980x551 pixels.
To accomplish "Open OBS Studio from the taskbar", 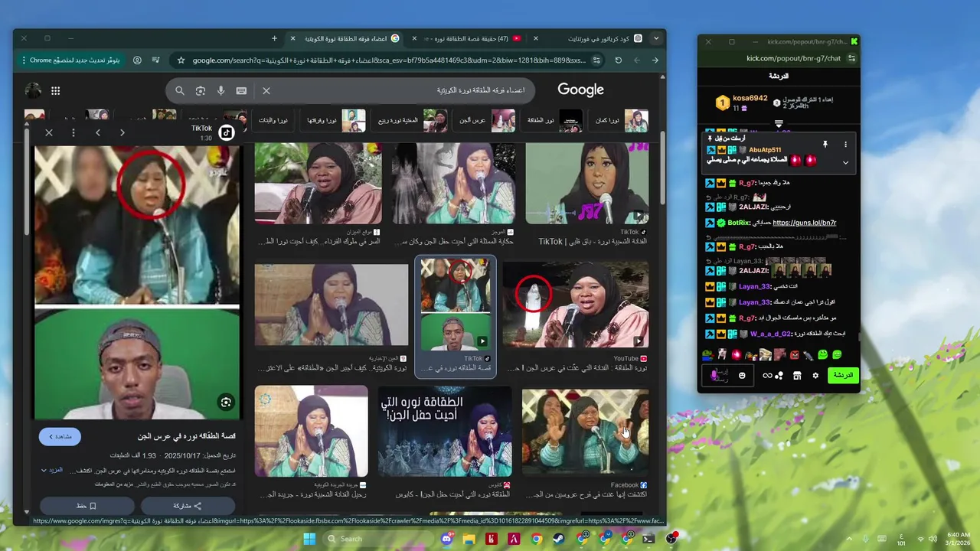I will [672, 539].
